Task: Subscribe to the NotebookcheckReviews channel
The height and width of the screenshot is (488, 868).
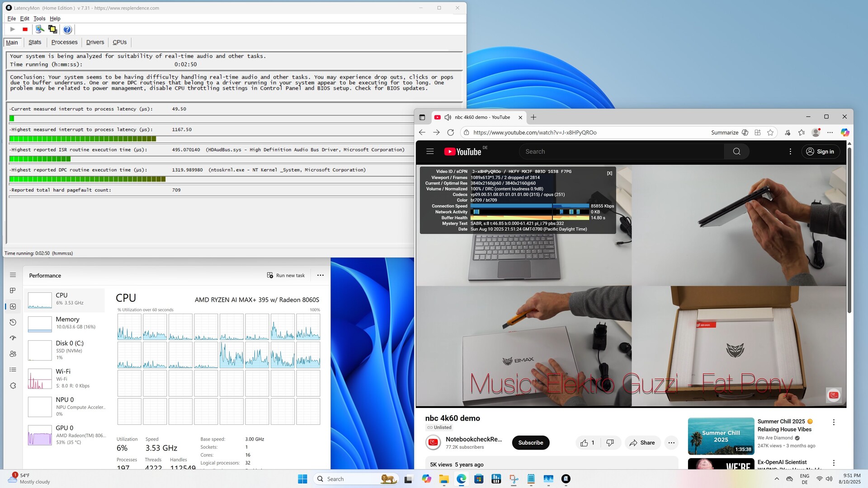Action: [530, 443]
